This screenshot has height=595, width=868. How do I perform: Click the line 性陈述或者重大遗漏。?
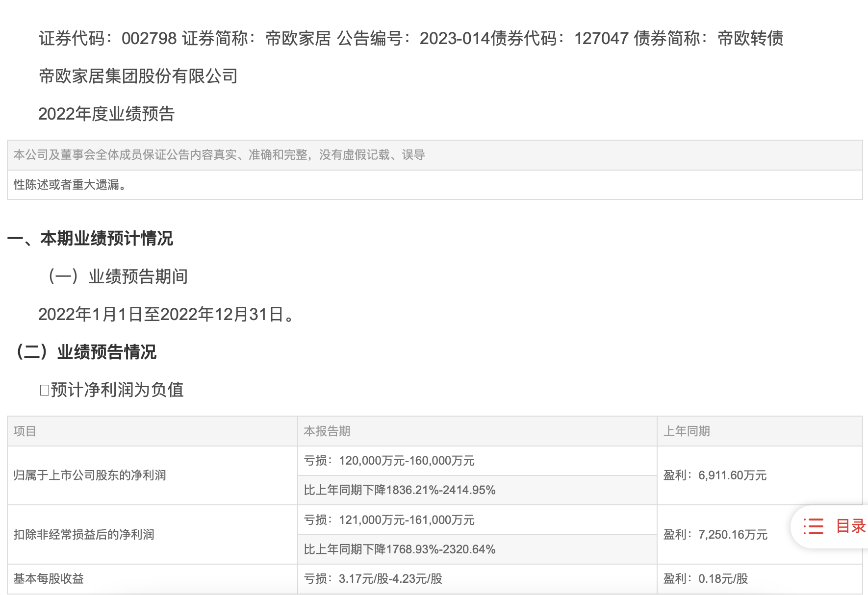(435, 185)
